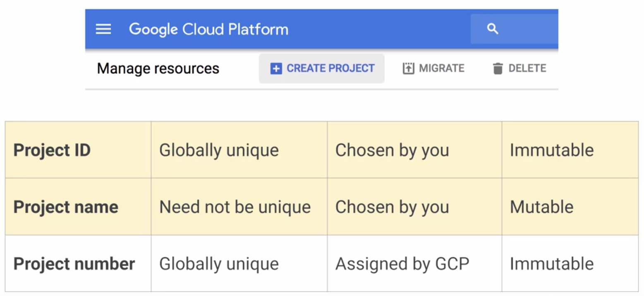The image size is (644, 296).
Task: Select the Project ID cell
Action: coord(78,150)
